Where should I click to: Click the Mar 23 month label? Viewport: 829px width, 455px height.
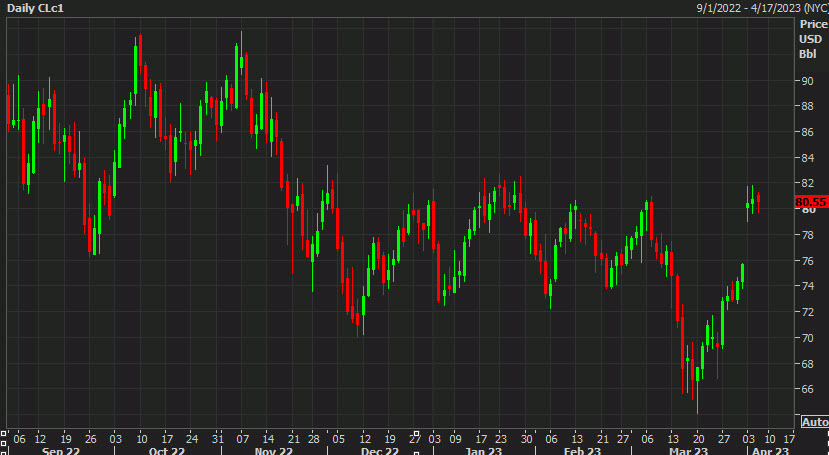689,451
